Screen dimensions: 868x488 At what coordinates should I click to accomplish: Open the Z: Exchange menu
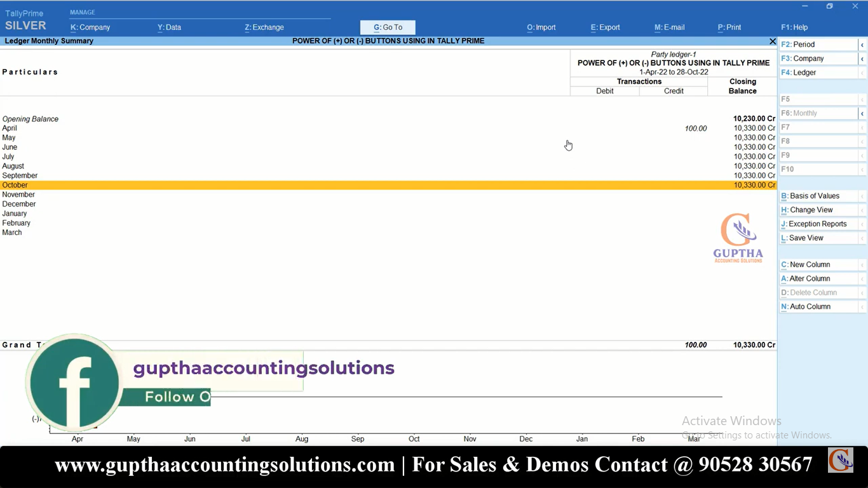[x=264, y=27]
